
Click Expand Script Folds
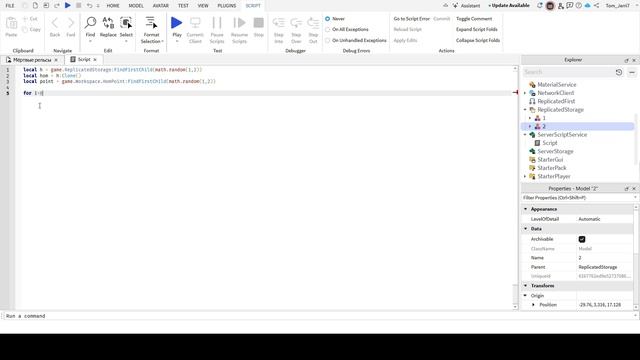tap(476, 29)
